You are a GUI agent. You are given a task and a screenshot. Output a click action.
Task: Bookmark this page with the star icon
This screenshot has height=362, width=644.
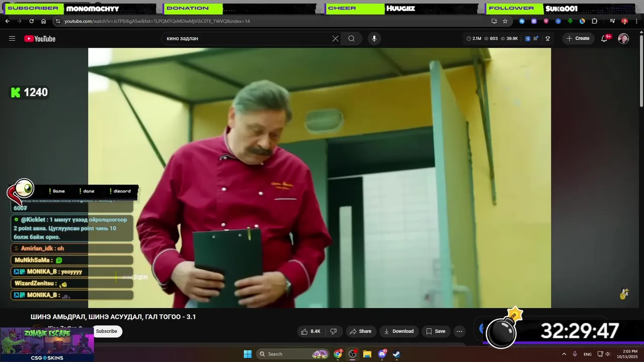pyautogui.click(x=505, y=21)
